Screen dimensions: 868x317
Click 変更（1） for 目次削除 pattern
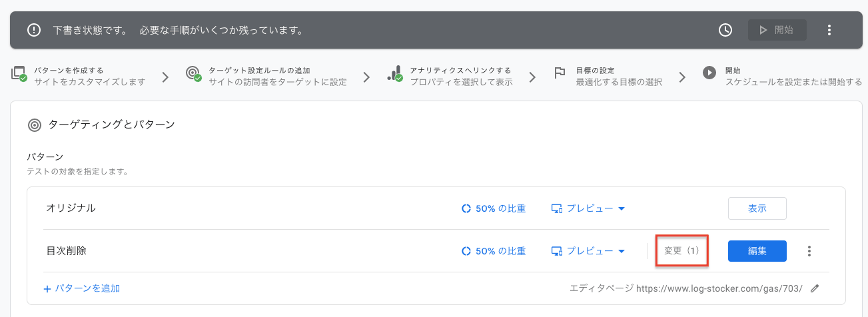click(681, 251)
